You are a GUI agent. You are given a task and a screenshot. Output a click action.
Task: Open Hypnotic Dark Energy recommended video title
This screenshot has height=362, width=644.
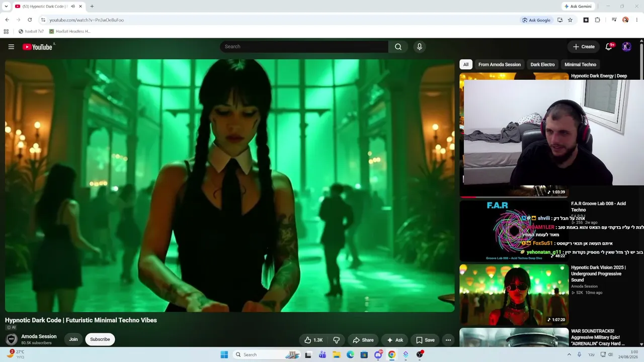(x=599, y=76)
